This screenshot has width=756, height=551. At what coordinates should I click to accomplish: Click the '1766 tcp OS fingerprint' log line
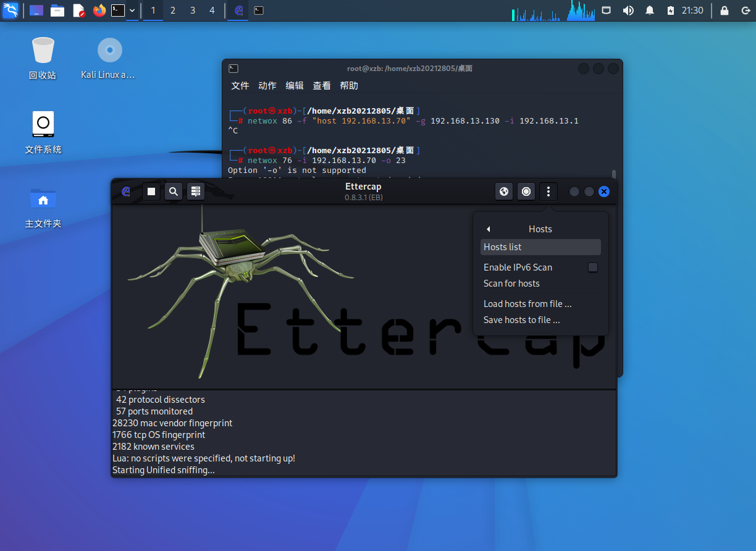coord(159,435)
